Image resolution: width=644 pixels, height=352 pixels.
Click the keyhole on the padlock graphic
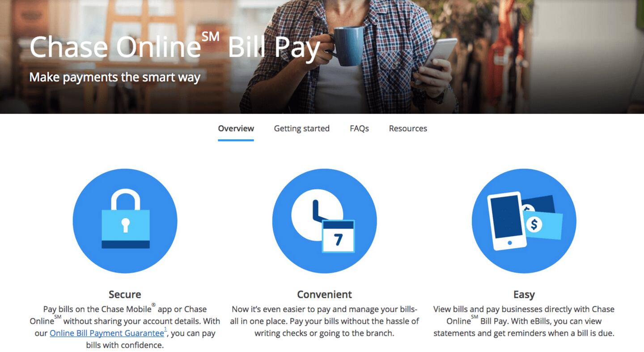click(125, 225)
